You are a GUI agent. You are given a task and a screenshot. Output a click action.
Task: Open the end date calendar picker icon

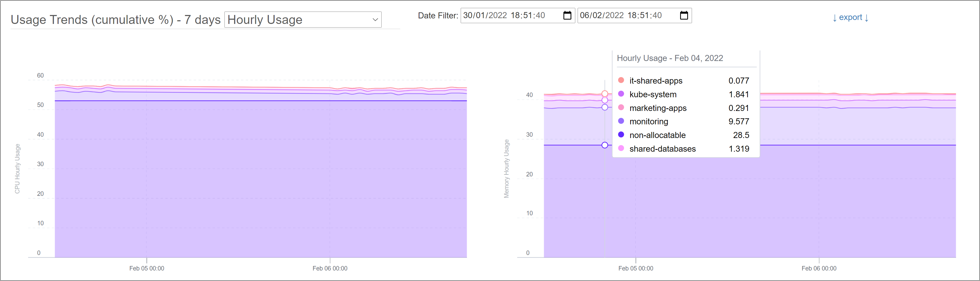point(684,16)
